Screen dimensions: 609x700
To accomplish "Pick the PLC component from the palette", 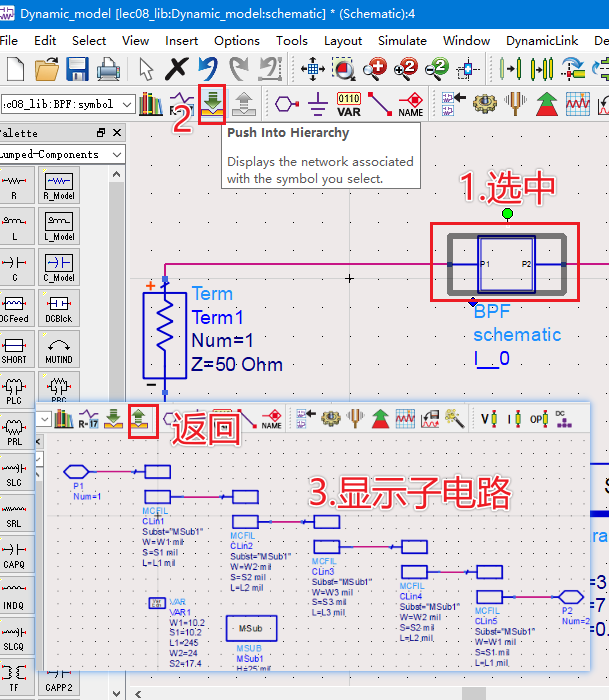I will pos(15,390).
